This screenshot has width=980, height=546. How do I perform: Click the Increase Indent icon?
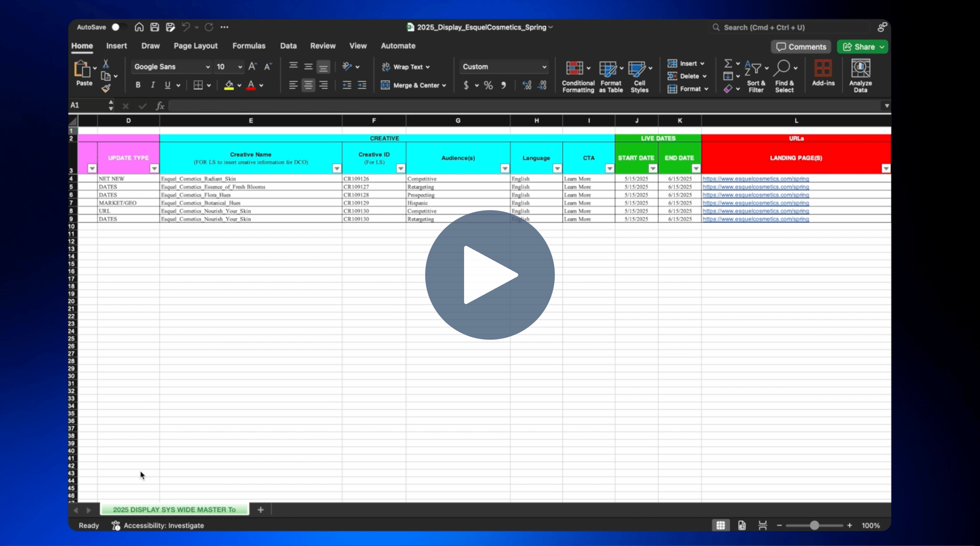(x=362, y=85)
